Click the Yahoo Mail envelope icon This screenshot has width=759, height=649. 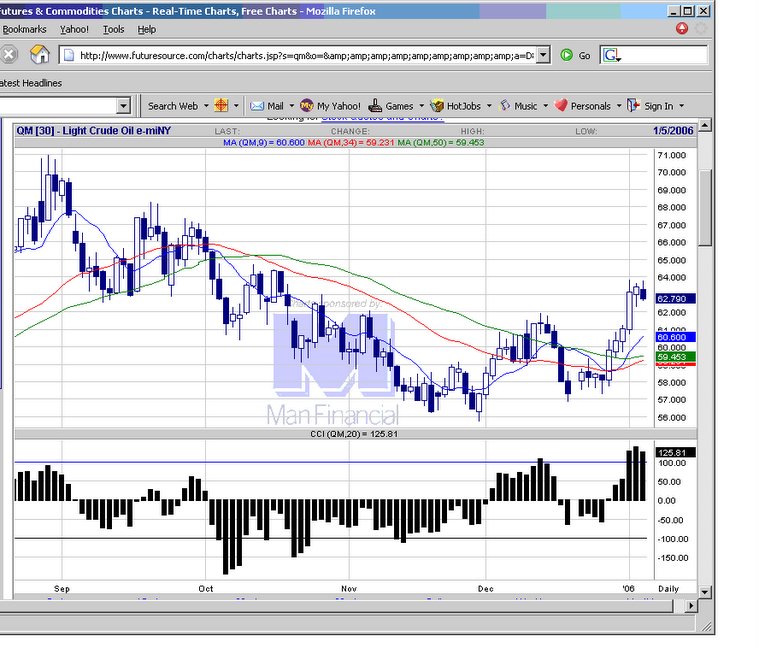point(257,106)
